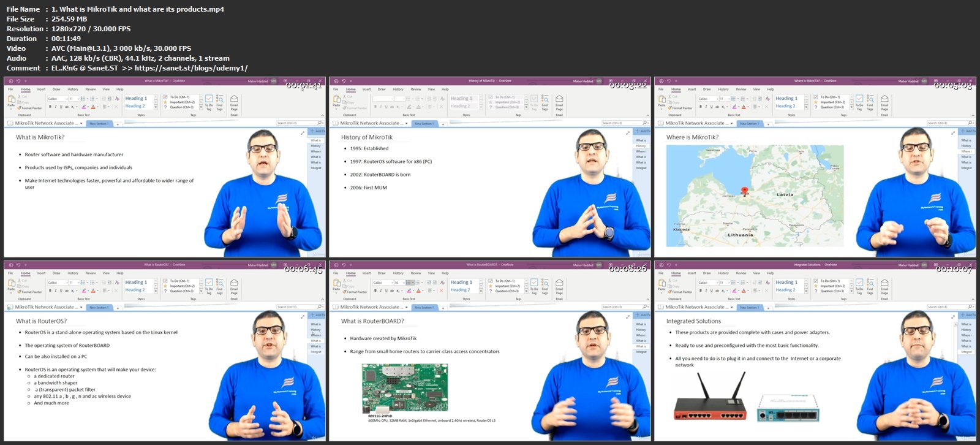Screen dimensions: 980x445
Task: Toggle Underline in the 'What is MikroTik?' frame
Action: [x=61, y=107]
